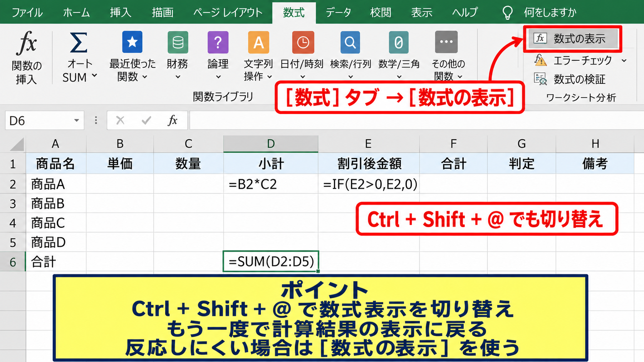
Task: Click the lightbulb search icon
Action: tap(507, 12)
